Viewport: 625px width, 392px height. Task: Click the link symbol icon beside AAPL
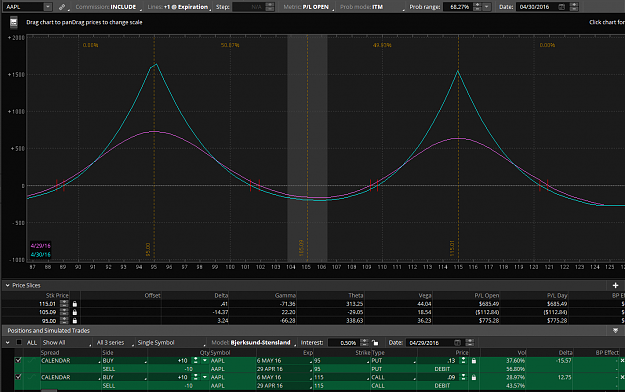pos(62,7)
